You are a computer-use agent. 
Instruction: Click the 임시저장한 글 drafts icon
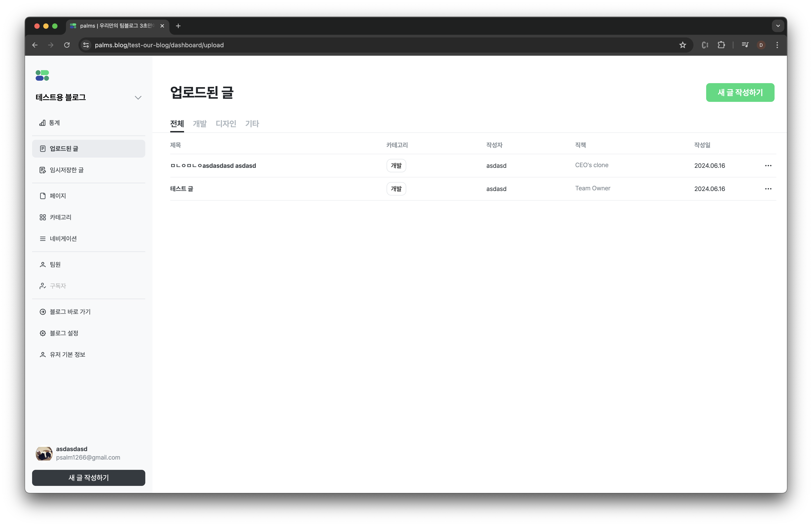(x=43, y=170)
